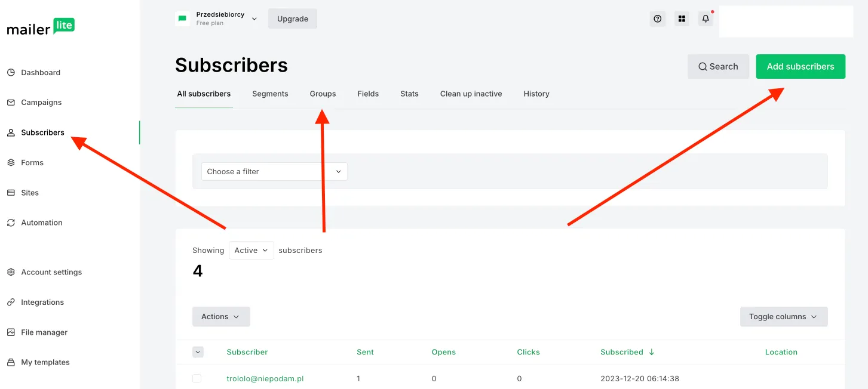This screenshot has width=868, height=389.
Task: Switch to the Groups tab
Action: click(323, 94)
